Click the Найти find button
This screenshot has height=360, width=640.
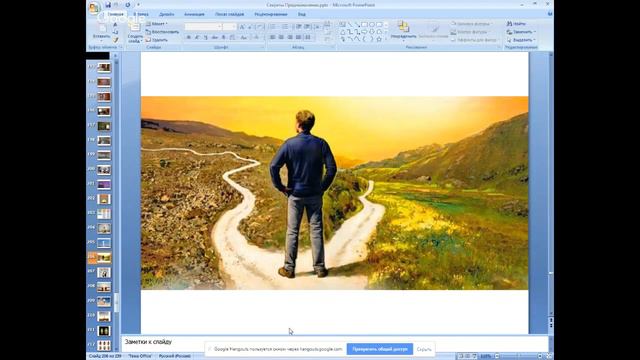pos(516,24)
